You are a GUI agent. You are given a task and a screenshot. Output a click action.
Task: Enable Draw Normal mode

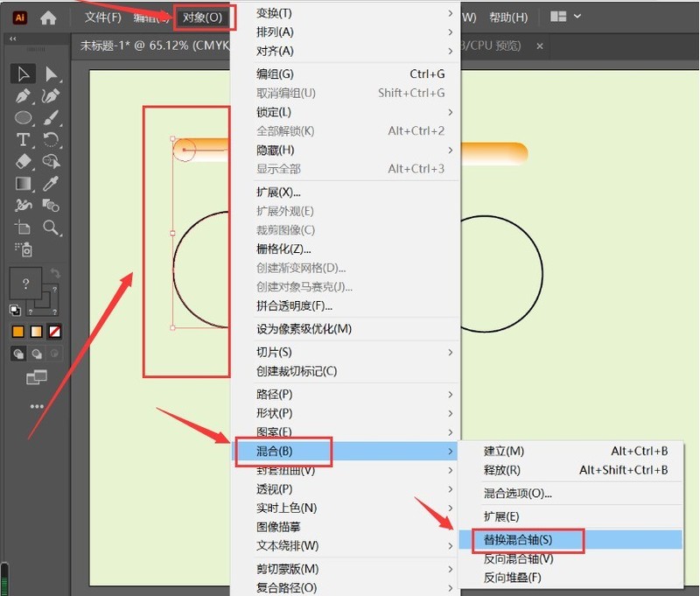coord(18,354)
